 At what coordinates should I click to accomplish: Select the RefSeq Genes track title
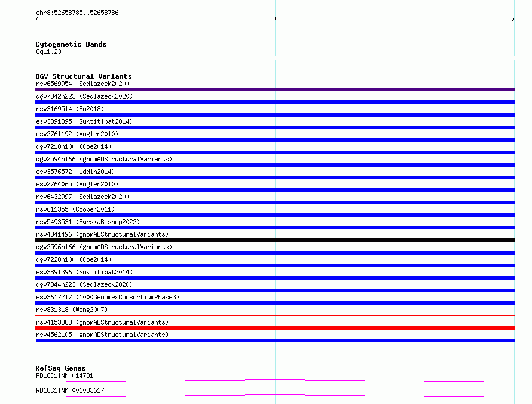click(60, 368)
